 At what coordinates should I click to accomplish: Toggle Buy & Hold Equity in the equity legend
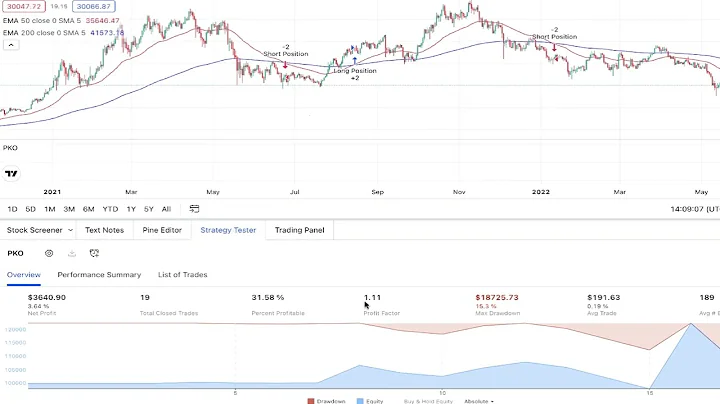[x=428, y=401]
